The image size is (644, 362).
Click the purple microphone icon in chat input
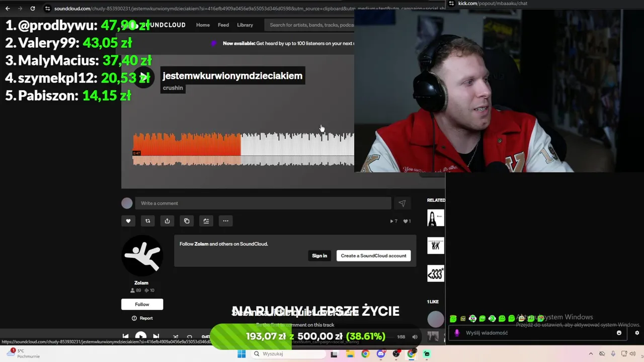click(457, 333)
